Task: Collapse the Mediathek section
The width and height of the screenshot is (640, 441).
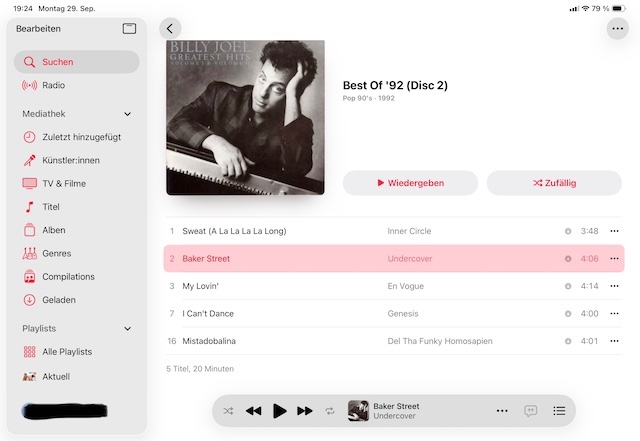Action: coord(127,114)
